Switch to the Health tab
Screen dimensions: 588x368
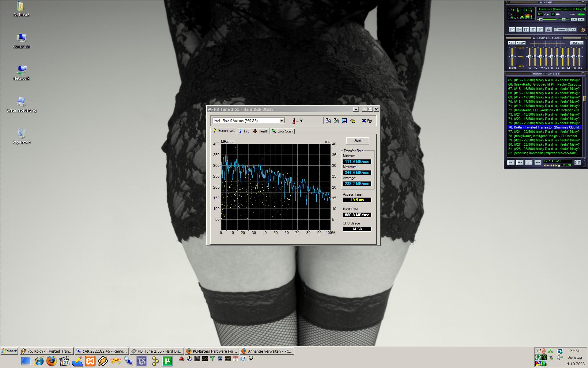[x=261, y=131]
